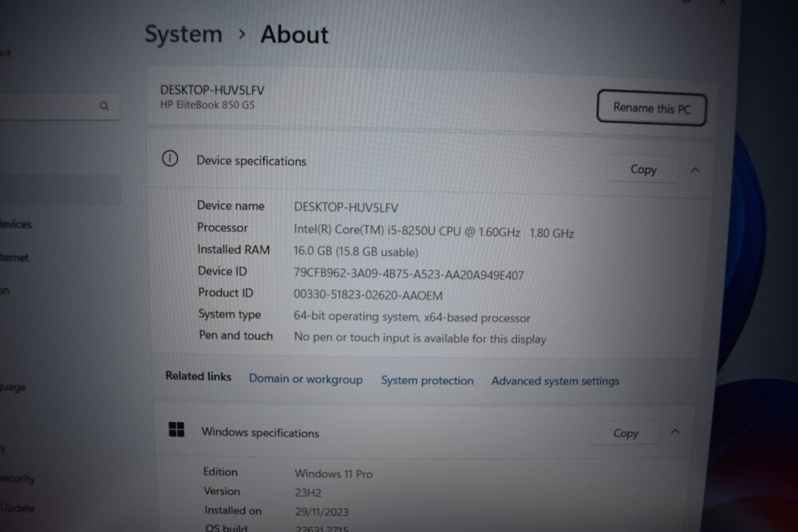Open Advanced system settings
This screenshot has width=798, height=532.
(555, 381)
